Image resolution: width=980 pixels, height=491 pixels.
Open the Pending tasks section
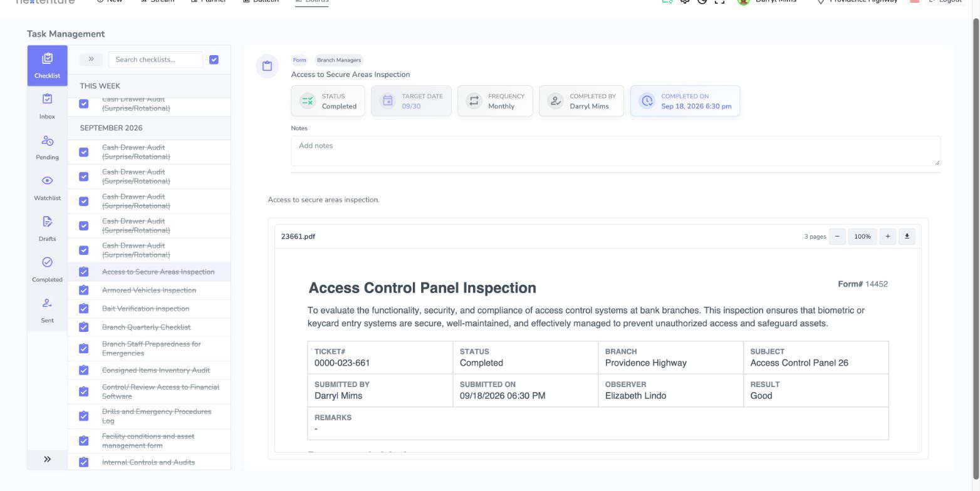pyautogui.click(x=47, y=147)
